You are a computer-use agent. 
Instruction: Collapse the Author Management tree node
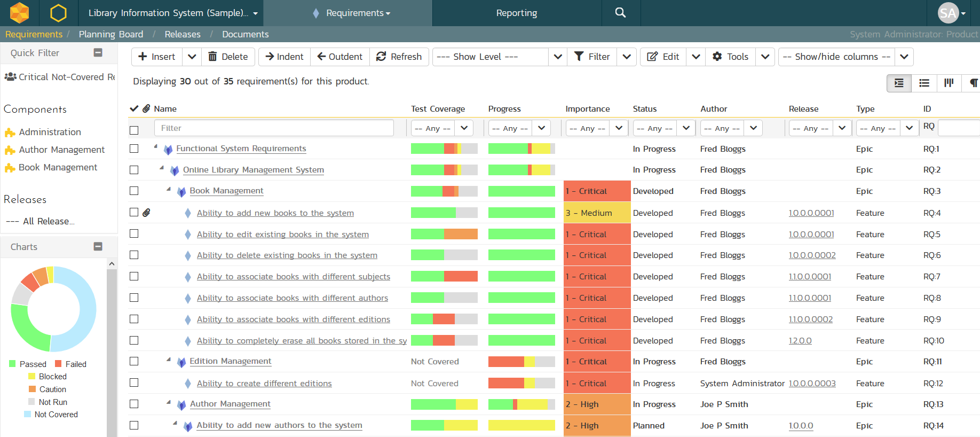[169, 402]
